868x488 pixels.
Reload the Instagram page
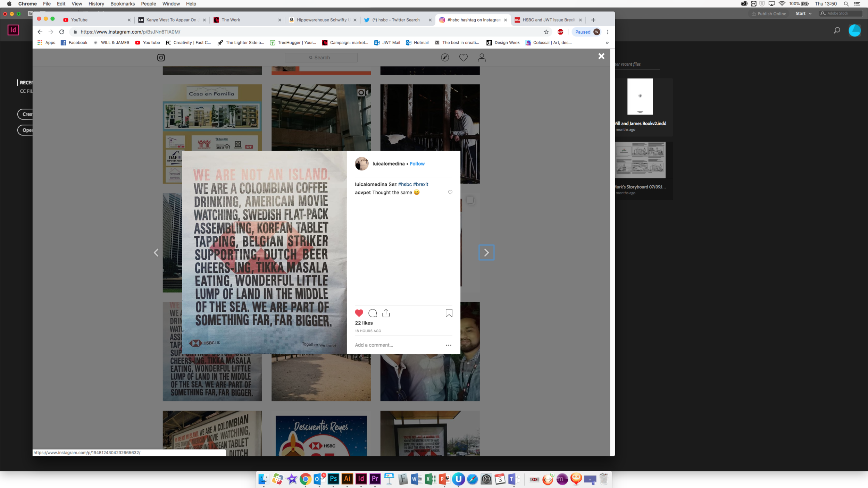point(62,32)
